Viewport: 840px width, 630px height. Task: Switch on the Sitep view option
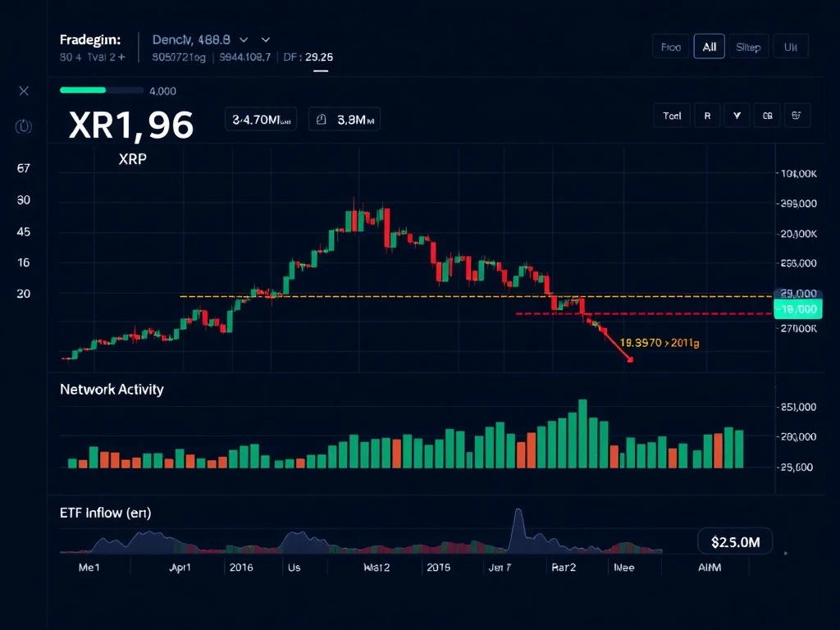(748, 46)
